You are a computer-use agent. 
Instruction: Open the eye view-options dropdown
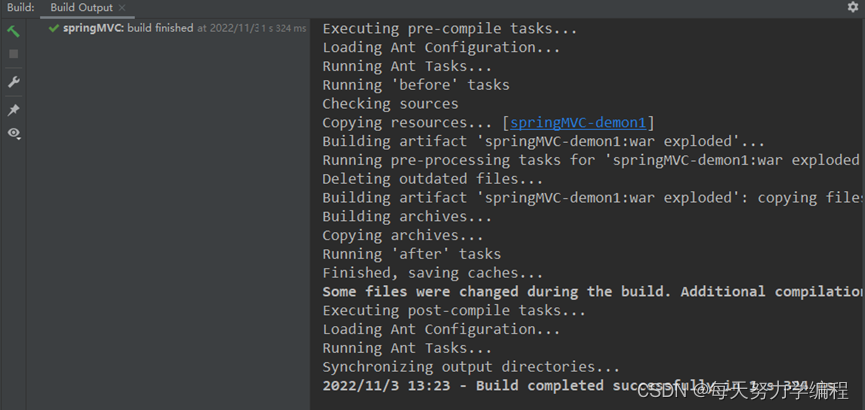(14, 134)
